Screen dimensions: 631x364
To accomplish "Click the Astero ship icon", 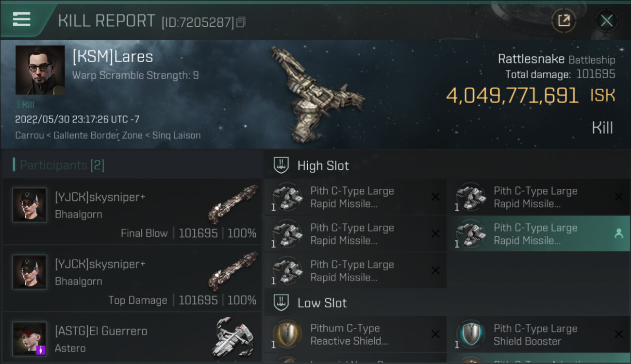I will [233, 338].
